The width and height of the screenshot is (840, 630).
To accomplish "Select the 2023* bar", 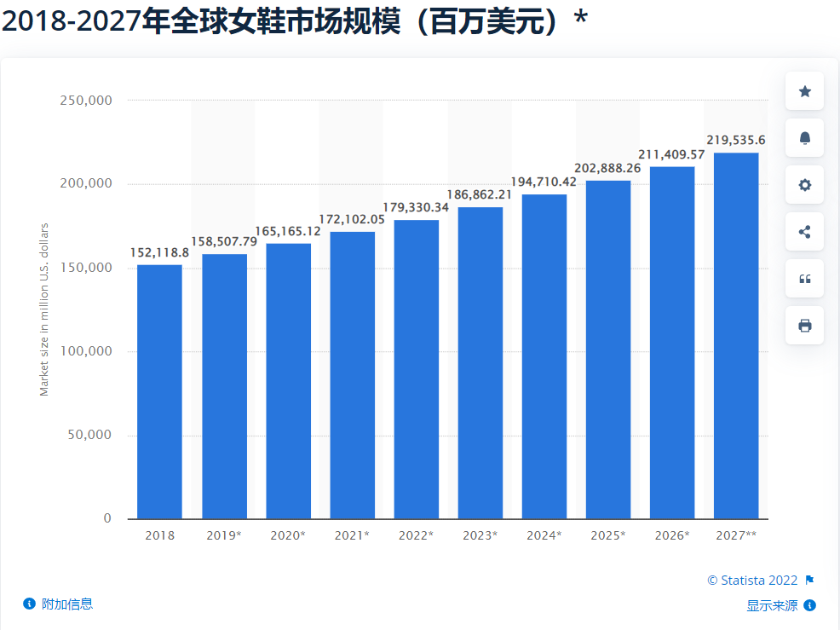I will tap(480, 363).
